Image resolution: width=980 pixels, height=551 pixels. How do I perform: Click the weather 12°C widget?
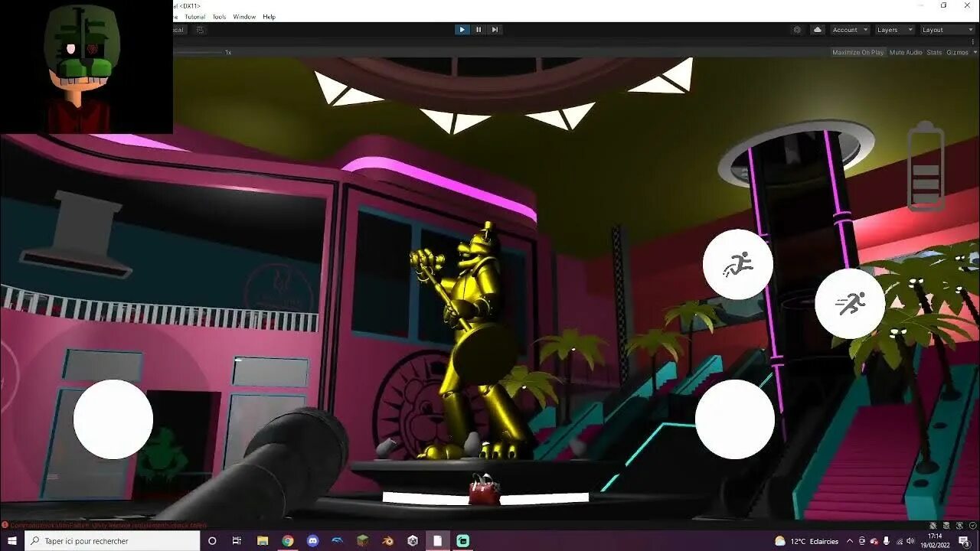click(806, 541)
